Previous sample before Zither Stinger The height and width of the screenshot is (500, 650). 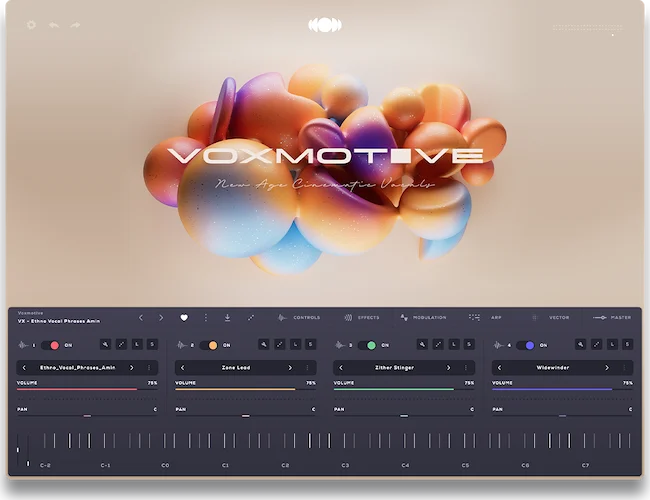(341, 368)
